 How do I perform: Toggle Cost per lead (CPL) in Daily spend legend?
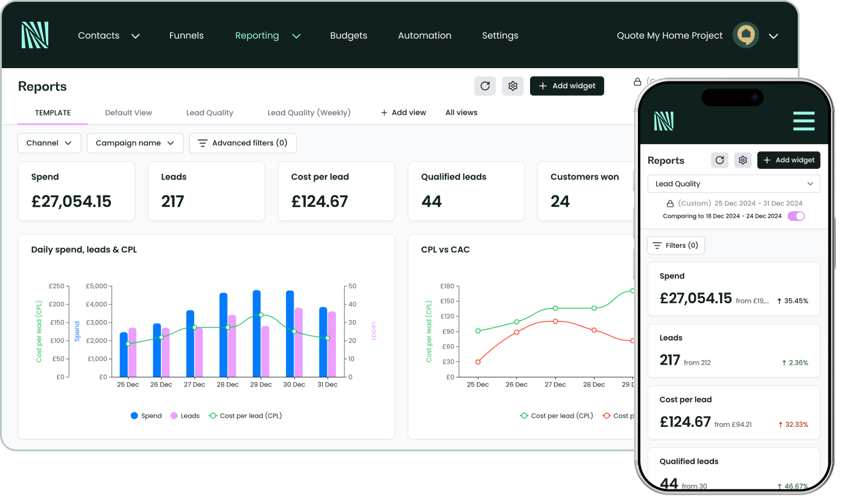click(x=245, y=416)
